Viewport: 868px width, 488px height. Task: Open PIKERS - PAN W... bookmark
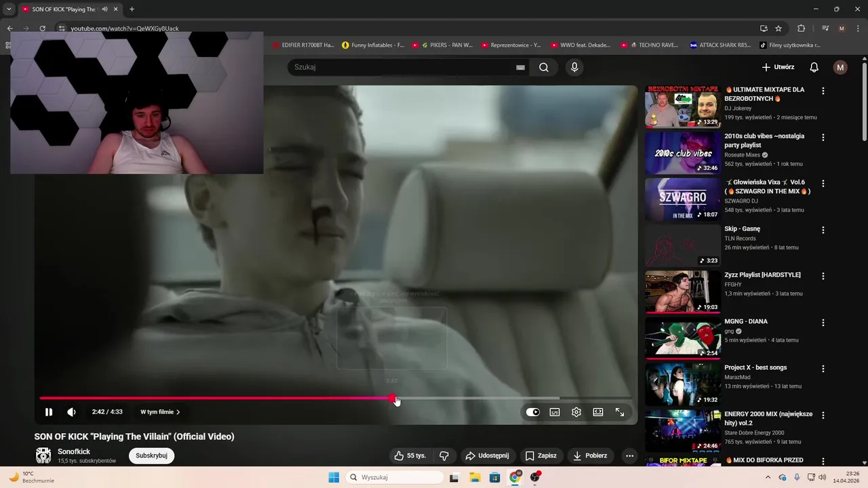442,45
